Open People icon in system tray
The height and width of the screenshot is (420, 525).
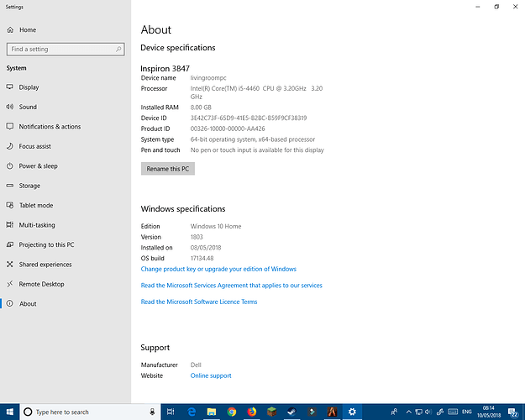pos(394,412)
